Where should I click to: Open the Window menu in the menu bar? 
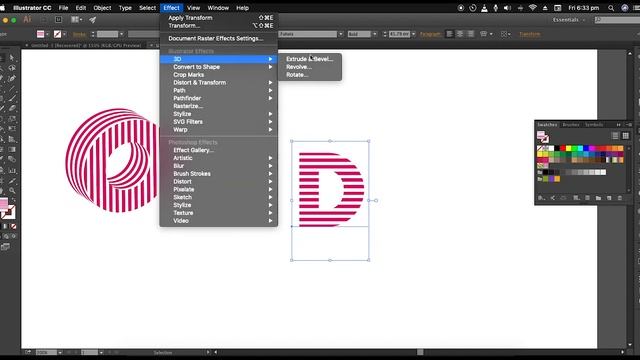218,8
